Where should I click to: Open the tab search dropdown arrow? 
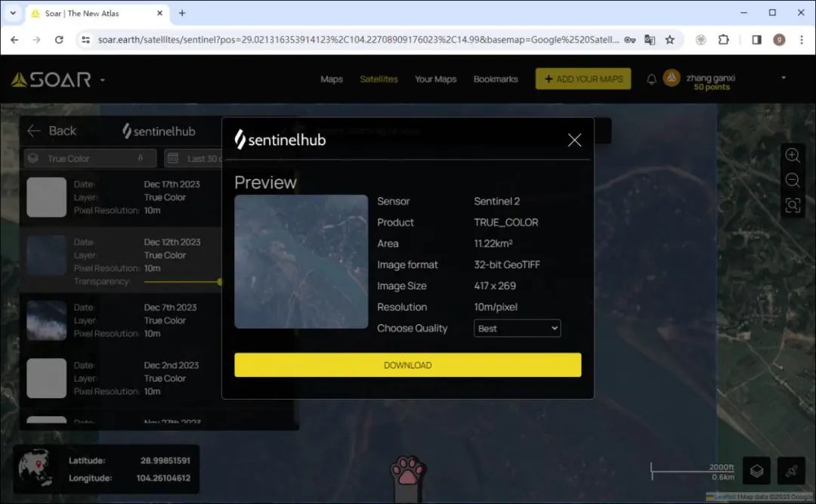coord(13,13)
